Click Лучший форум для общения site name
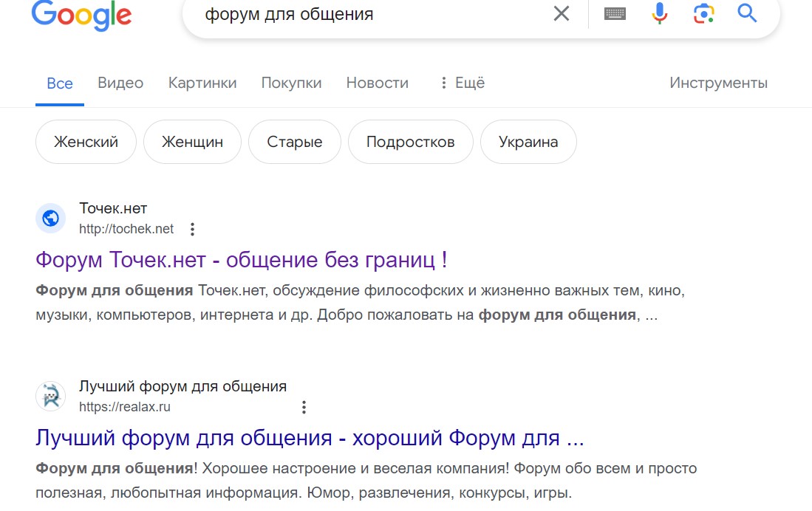This screenshot has height=511, width=812. pyautogui.click(x=182, y=387)
